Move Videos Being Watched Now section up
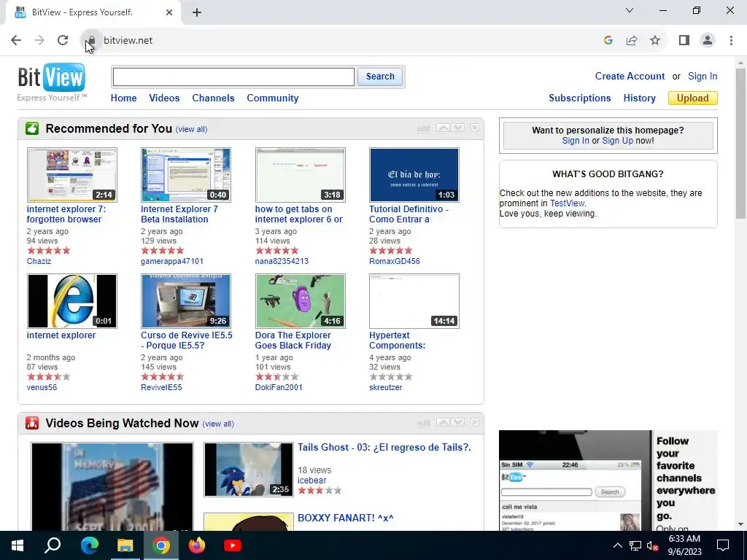Screen dimensions: 747x560 [443, 422]
